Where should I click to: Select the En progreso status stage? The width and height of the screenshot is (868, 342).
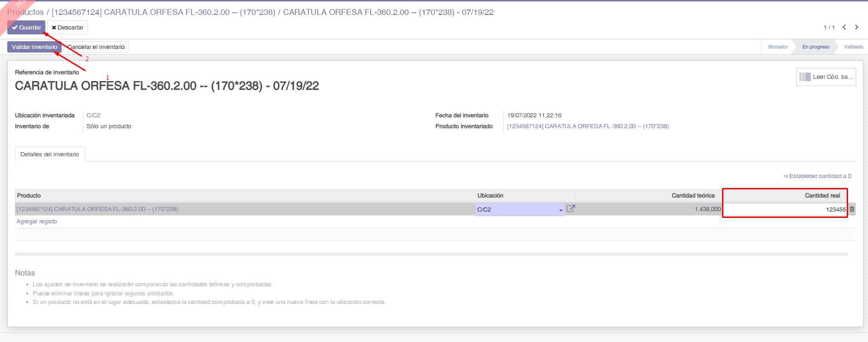coord(815,47)
